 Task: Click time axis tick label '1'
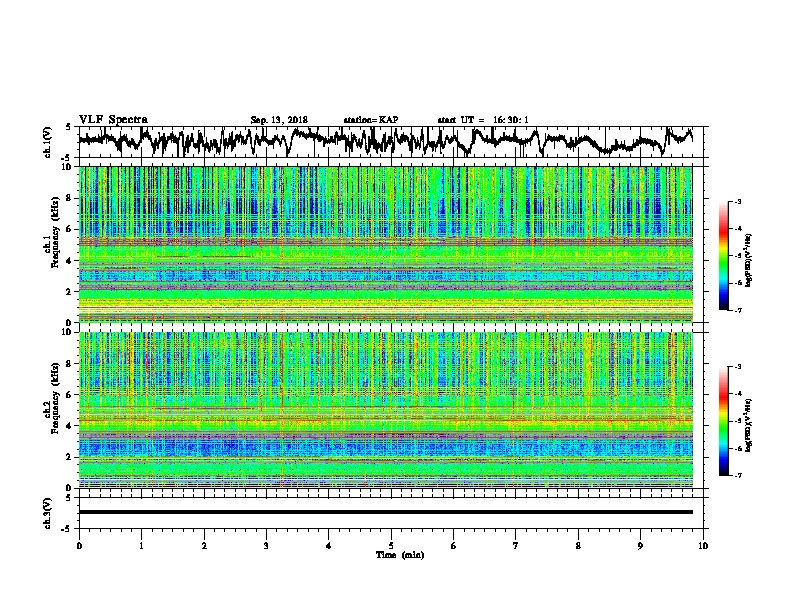click(x=141, y=546)
